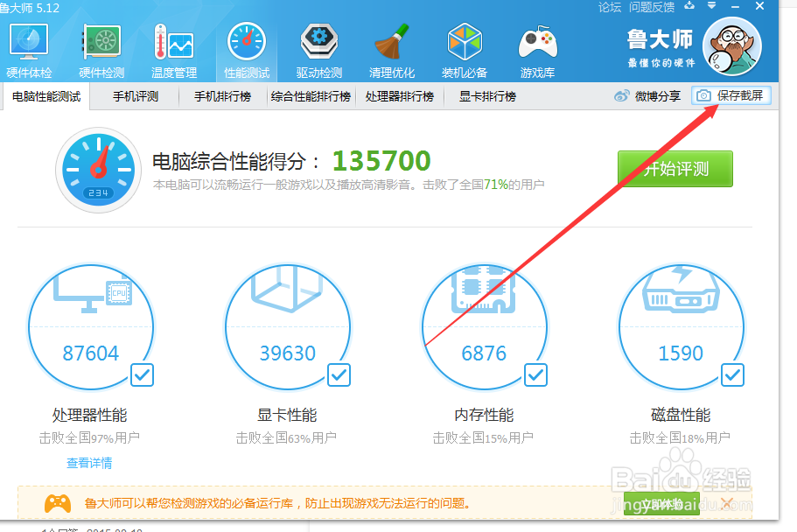
Task: Click the 磁盘性能 disk circle icon
Action: pos(682,326)
